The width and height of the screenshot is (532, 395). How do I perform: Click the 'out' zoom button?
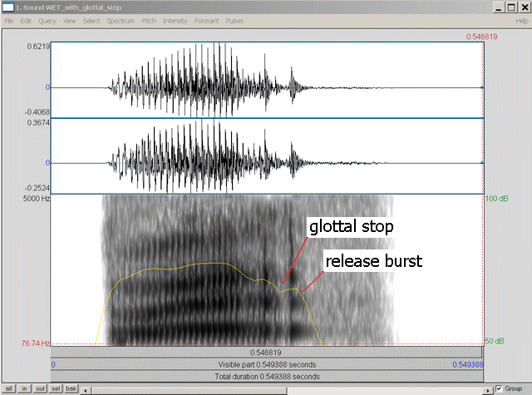click(x=40, y=388)
